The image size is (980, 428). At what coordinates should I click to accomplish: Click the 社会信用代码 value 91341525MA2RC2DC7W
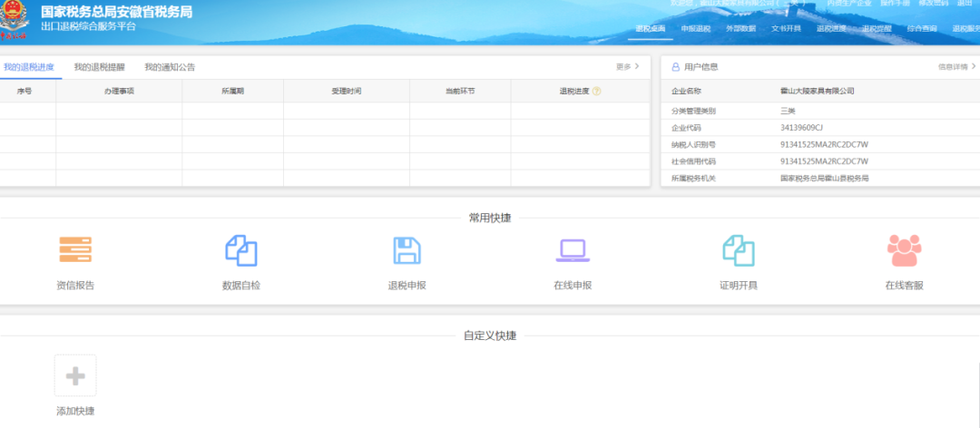pos(824,161)
